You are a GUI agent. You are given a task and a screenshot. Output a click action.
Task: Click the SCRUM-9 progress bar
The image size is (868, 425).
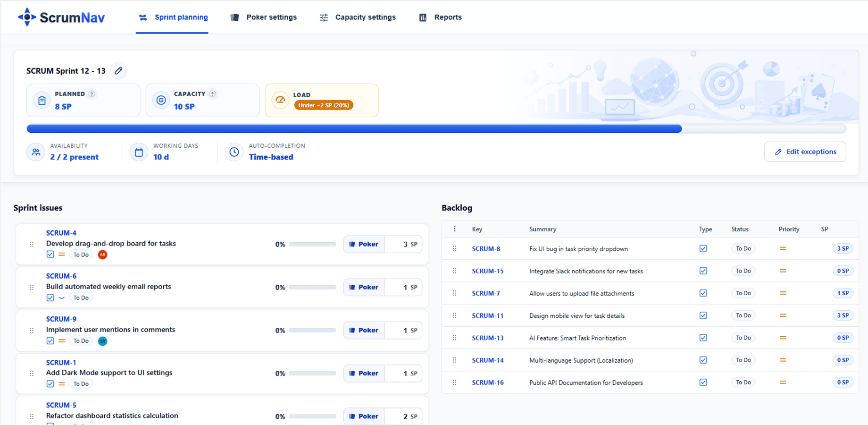(312, 331)
